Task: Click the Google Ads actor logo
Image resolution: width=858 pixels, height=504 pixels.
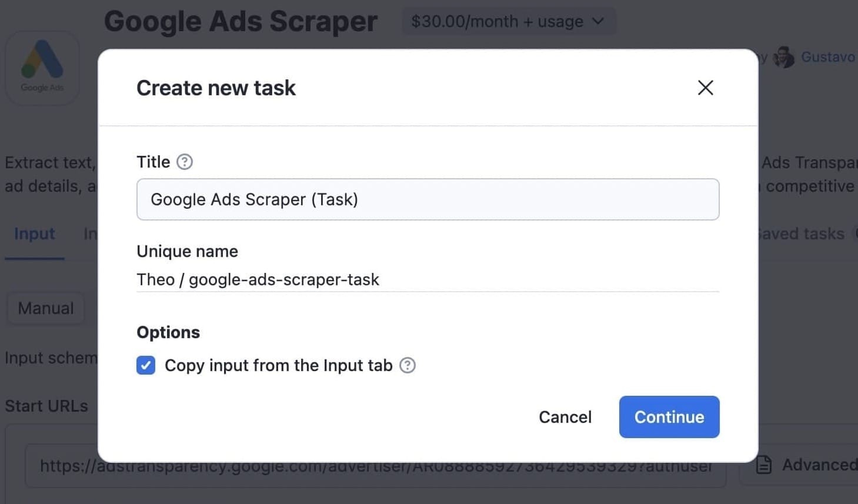Action: click(42, 66)
